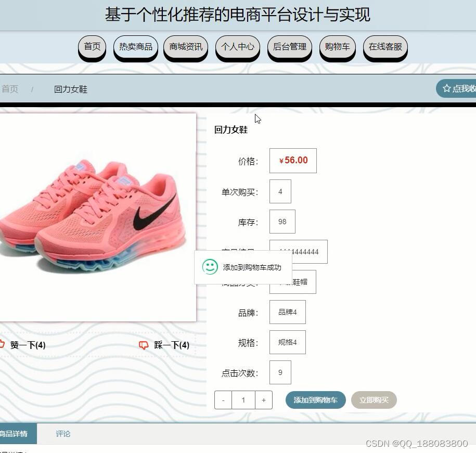Image resolution: width=476 pixels, height=453 pixels.
Task: Click the star icon on favorite button
Action: point(446,88)
